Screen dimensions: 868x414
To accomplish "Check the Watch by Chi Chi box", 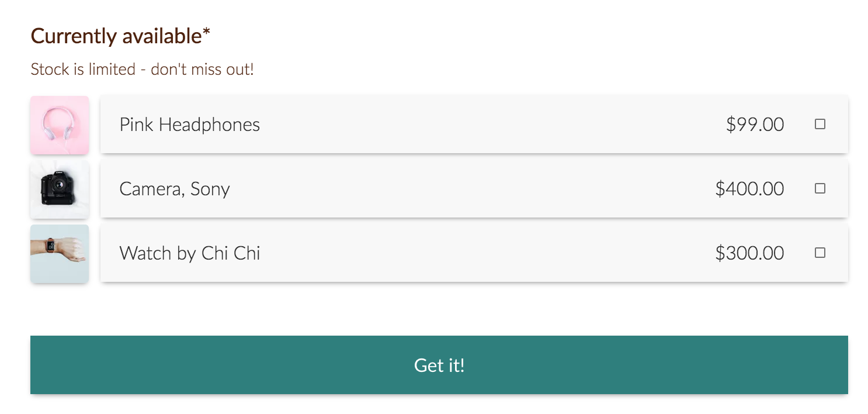I will pyautogui.click(x=820, y=253).
